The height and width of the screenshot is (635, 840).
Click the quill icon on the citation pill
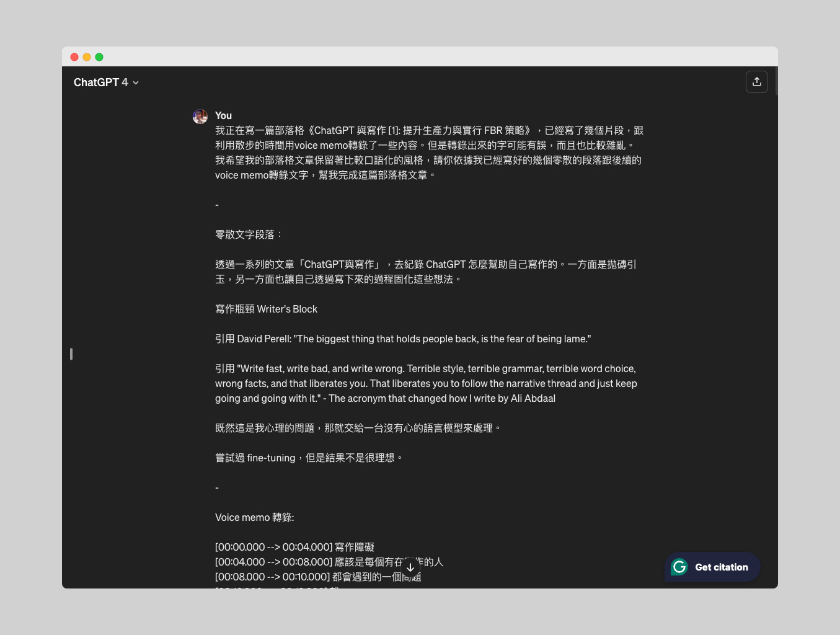tap(679, 567)
